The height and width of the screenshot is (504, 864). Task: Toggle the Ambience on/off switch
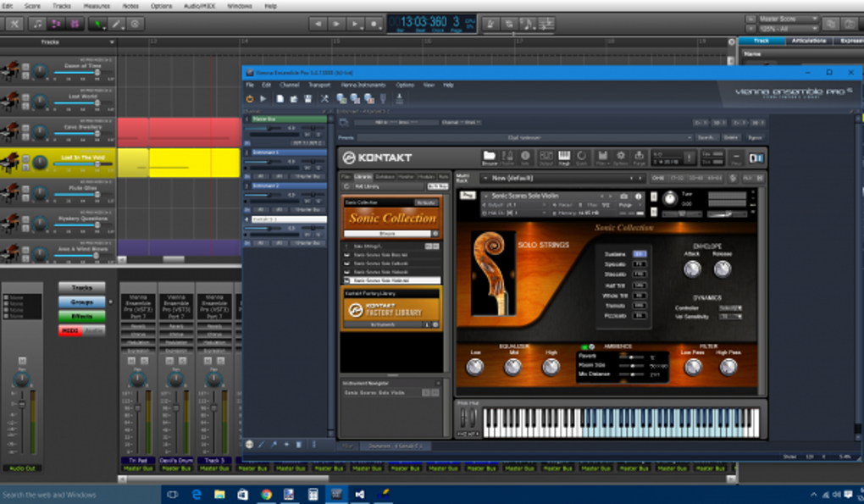(x=588, y=346)
